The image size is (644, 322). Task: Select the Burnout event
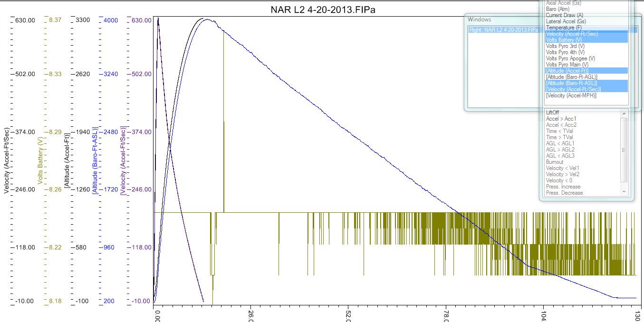(554, 162)
